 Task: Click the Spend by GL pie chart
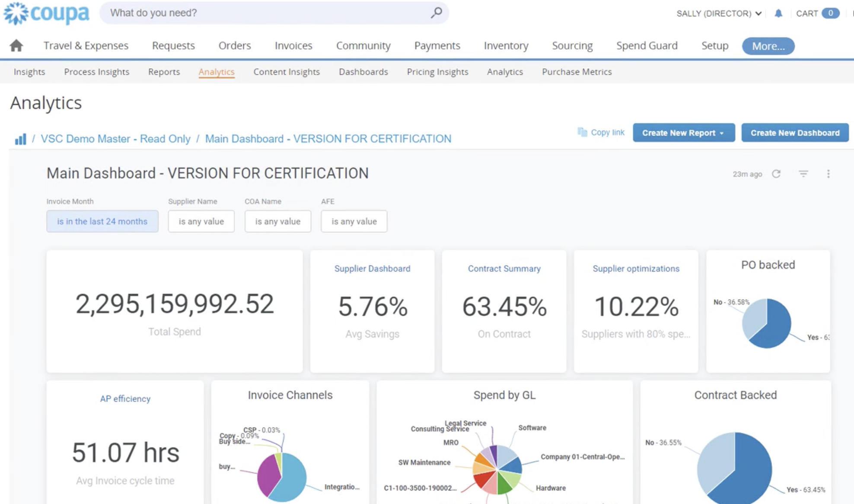point(497,470)
